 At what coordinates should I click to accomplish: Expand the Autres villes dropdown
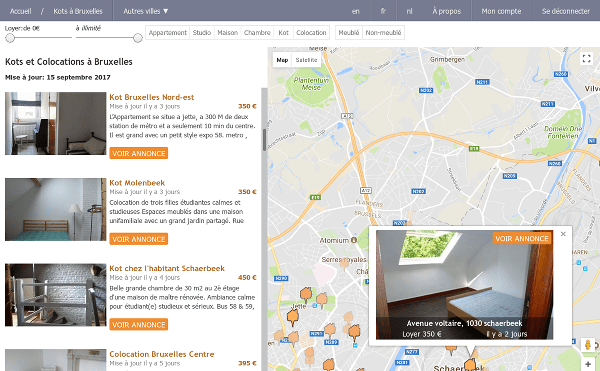[x=145, y=11]
